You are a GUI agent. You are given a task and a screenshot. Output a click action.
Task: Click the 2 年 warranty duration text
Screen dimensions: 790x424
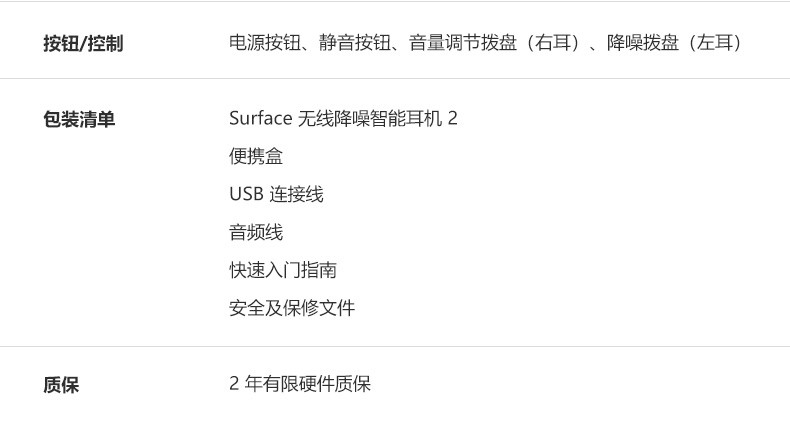coord(245,384)
